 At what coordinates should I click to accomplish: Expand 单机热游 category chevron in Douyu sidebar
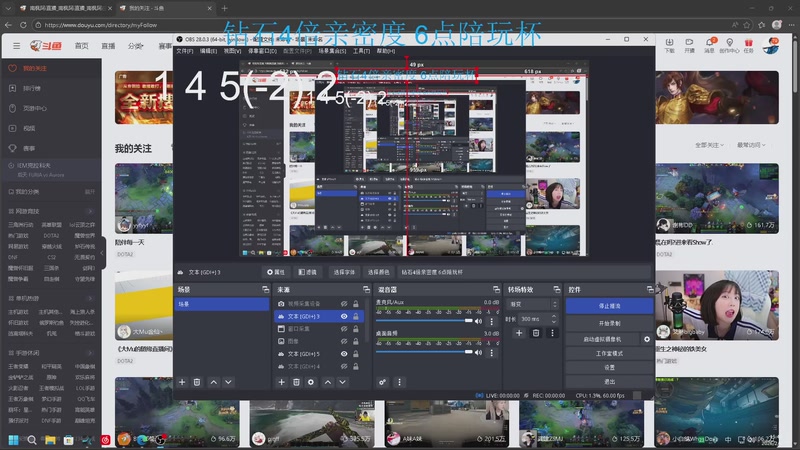(x=90, y=298)
